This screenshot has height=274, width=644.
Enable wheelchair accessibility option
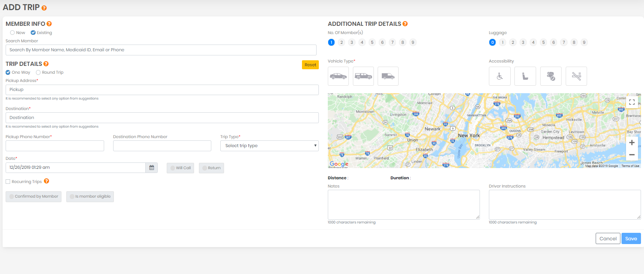(500, 76)
